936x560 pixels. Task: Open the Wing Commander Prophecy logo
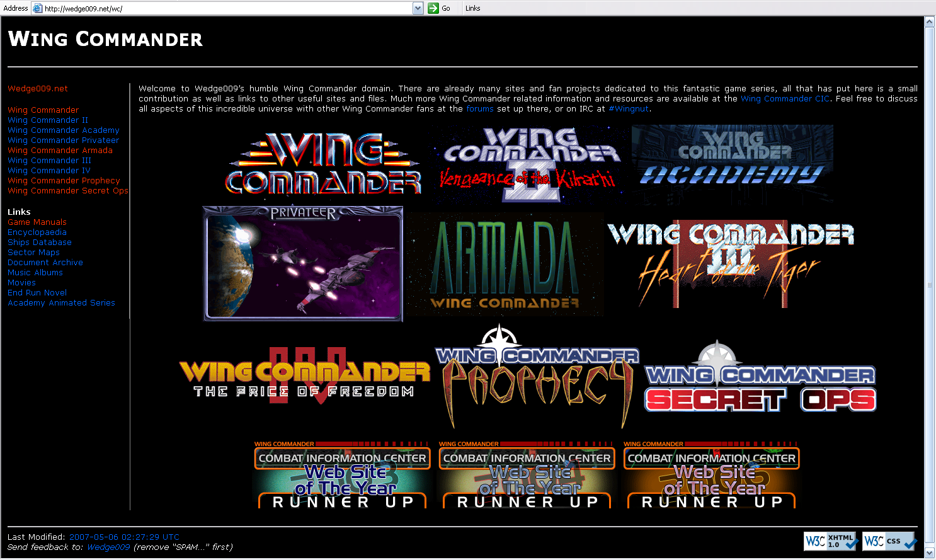click(x=537, y=378)
